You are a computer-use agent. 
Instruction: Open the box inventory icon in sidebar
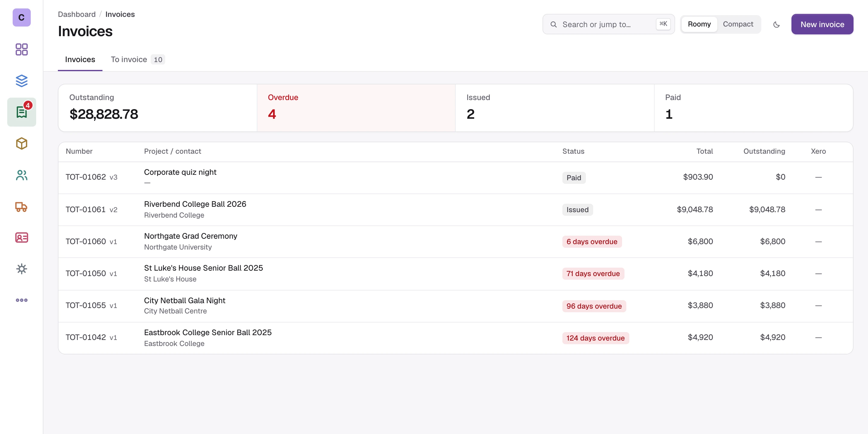(22, 143)
